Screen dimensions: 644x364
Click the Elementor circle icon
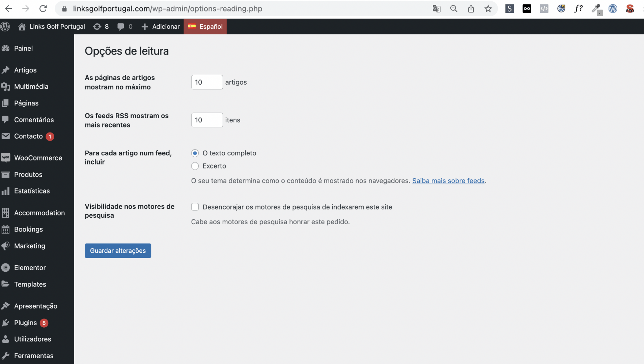pos(5,268)
